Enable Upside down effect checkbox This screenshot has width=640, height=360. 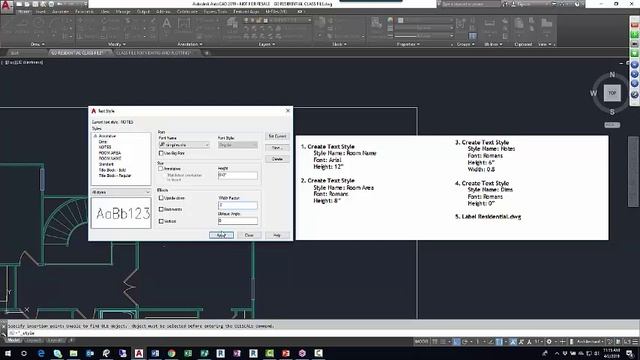pyautogui.click(x=161, y=198)
